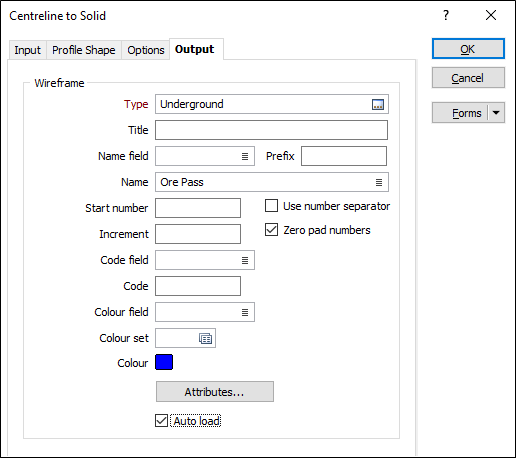Viewport: 516px width, 458px height.
Task: Close the Centreline to Solid dialog
Action: (491, 15)
